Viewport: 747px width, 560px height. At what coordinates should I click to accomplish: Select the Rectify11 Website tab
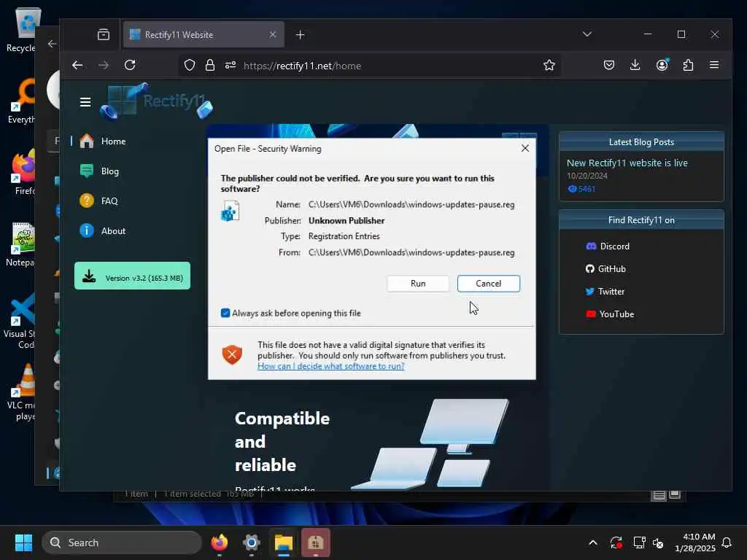pyautogui.click(x=204, y=35)
